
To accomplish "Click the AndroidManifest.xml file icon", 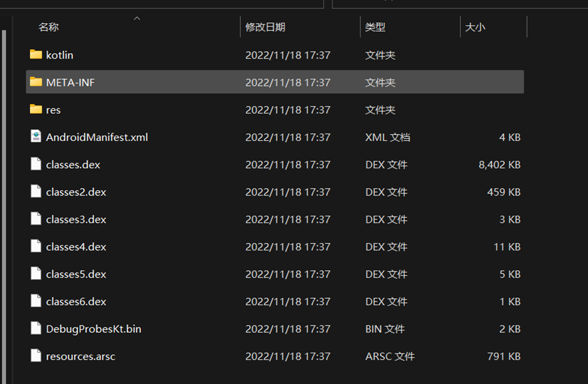I will pyautogui.click(x=36, y=137).
